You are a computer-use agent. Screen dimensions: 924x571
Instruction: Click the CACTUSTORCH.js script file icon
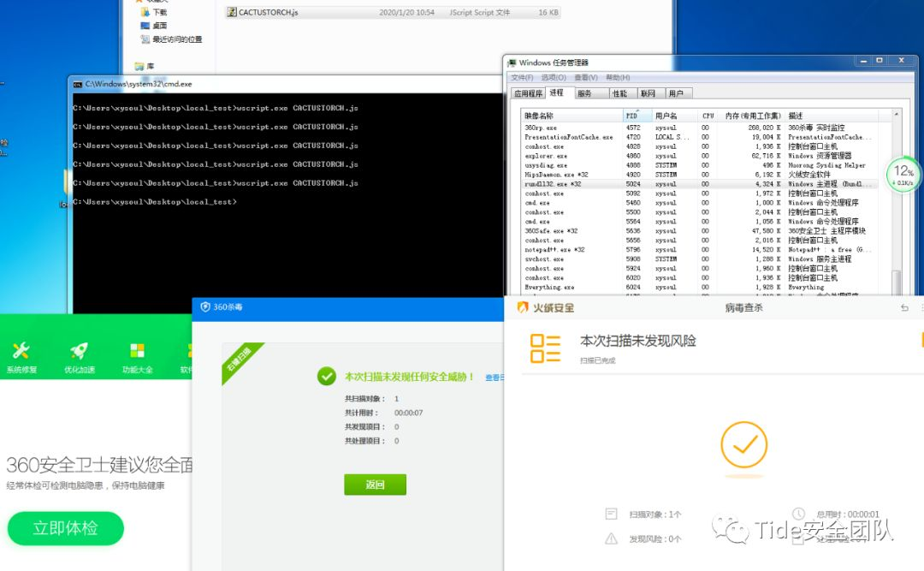(x=232, y=12)
